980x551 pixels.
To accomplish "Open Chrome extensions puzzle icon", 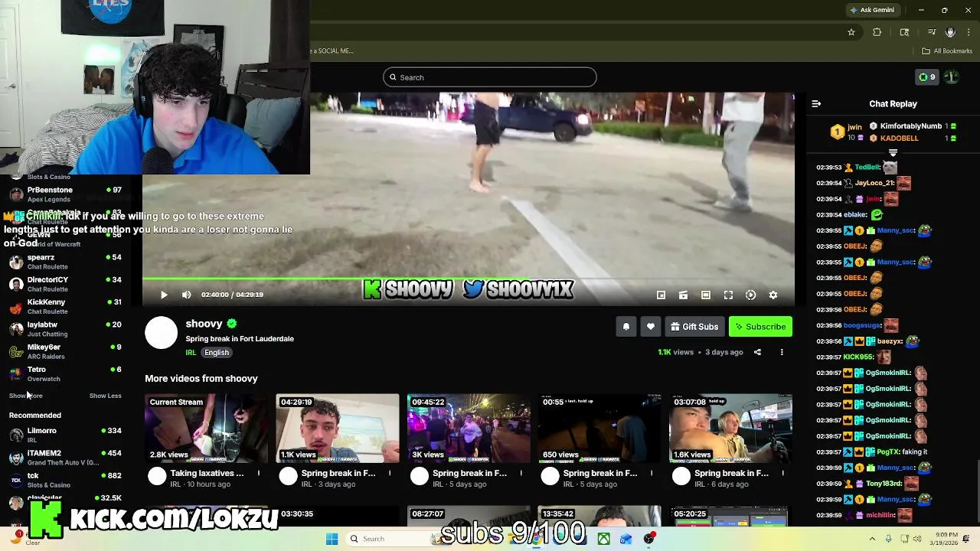I will point(877,32).
